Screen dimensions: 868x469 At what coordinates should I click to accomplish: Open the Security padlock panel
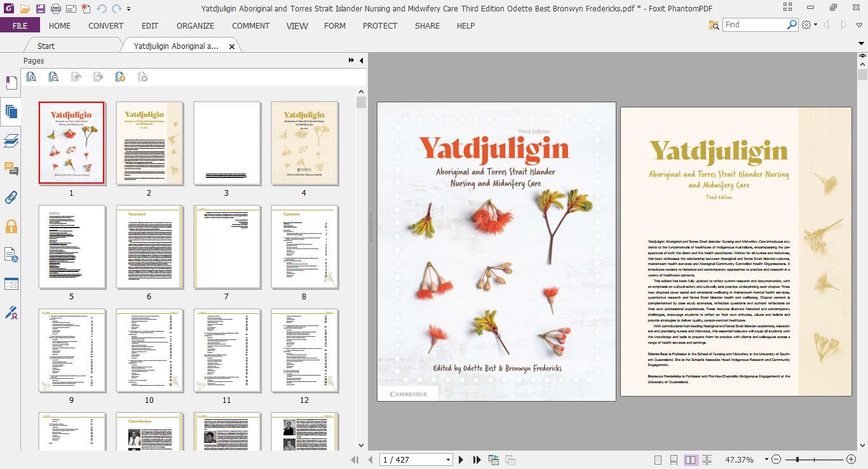11,226
